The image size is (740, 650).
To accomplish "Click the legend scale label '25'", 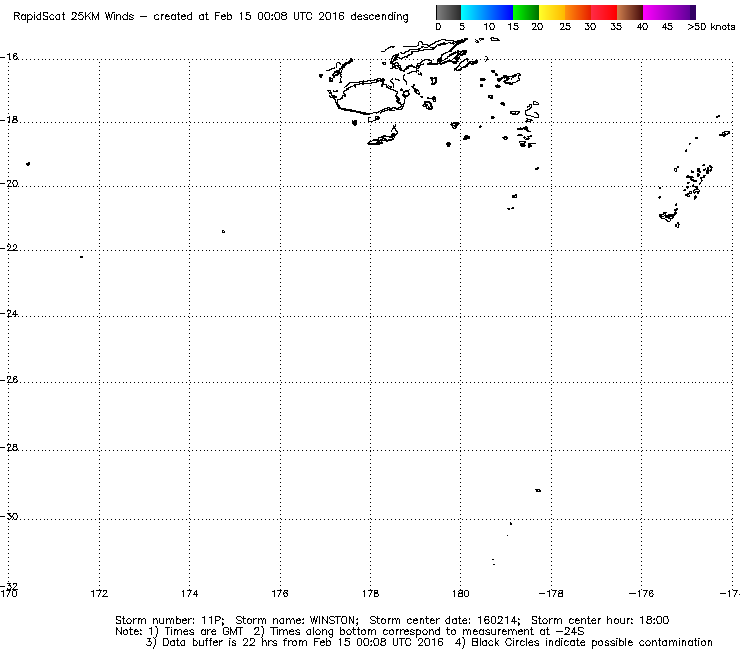I will coord(565,27).
